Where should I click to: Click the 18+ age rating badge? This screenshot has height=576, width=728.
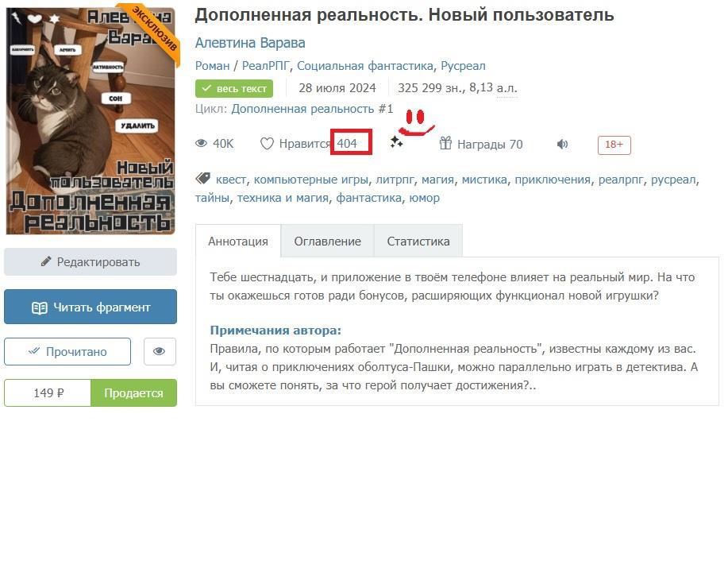point(614,145)
